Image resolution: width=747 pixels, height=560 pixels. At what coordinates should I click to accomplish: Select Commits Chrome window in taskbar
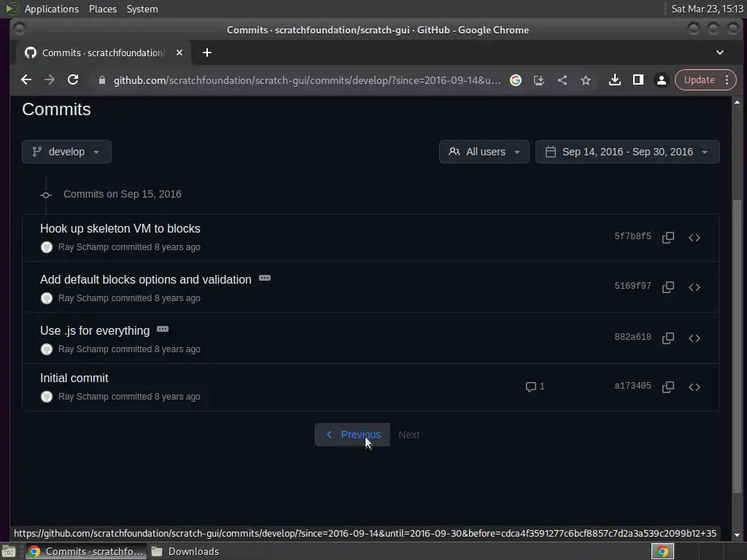[86, 551]
